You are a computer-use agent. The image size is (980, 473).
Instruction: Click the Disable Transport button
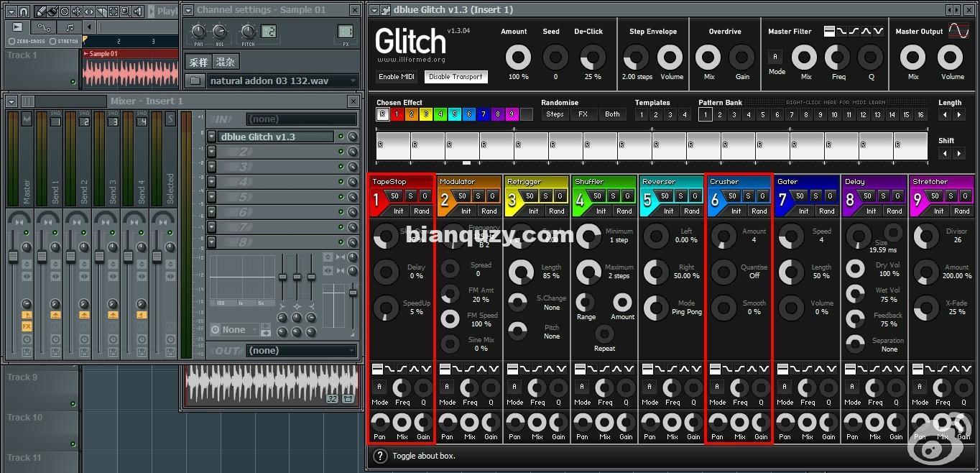(x=456, y=77)
